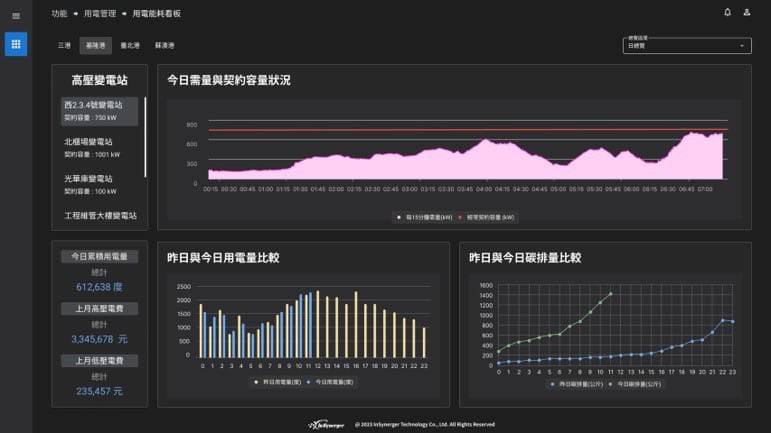Click the InSynerger logo in the footer
Screen dimensions: 771x433
(326, 424)
